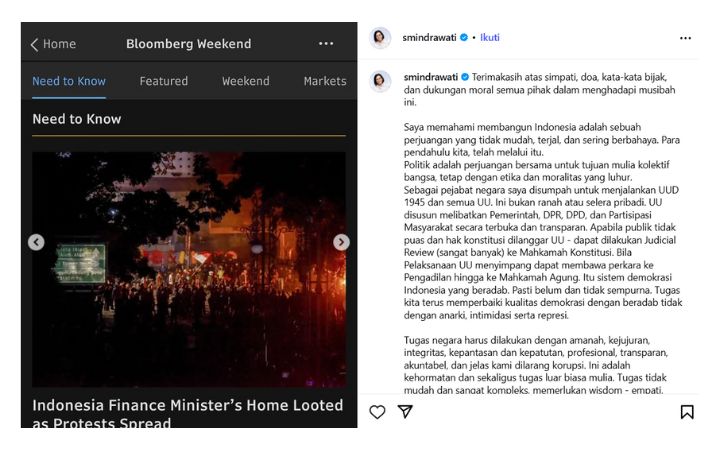Show previous image with left carousel arrow

[36, 242]
